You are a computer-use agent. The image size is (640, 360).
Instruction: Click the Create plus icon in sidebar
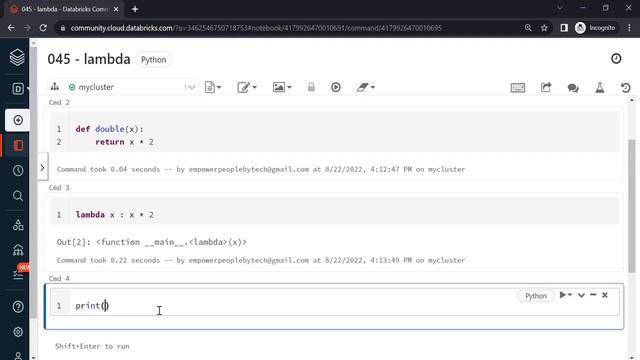click(x=18, y=120)
